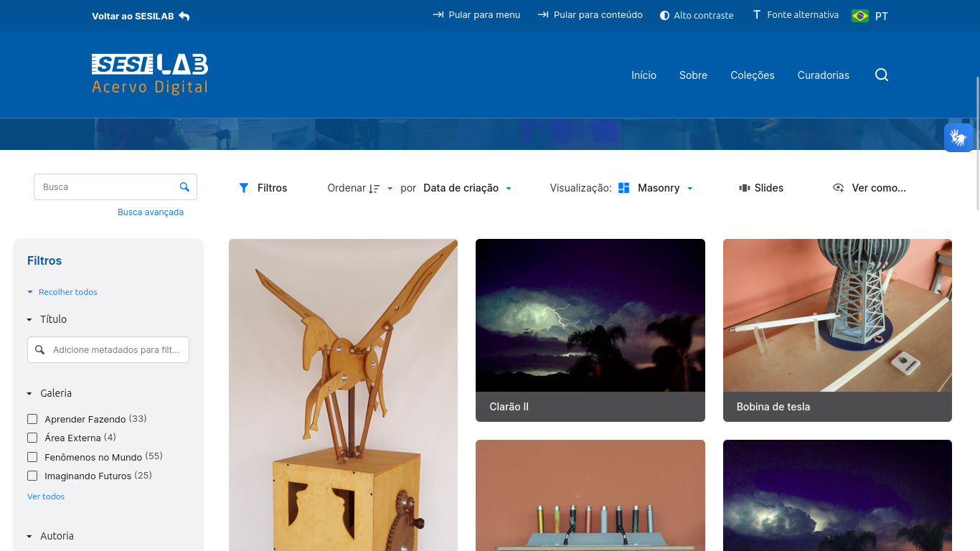This screenshot has height=551, width=980.
Task: Go to Início in the main menu
Action: (x=644, y=75)
